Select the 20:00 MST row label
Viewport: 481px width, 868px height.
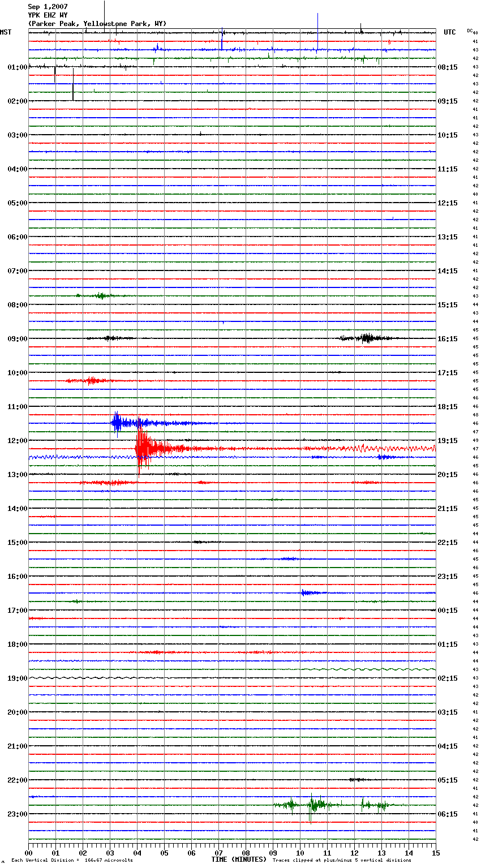(x=18, y=712)
